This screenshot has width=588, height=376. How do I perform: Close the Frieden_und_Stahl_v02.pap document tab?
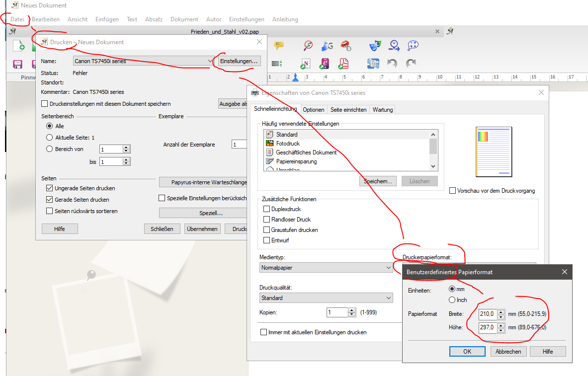coord(437,31)
